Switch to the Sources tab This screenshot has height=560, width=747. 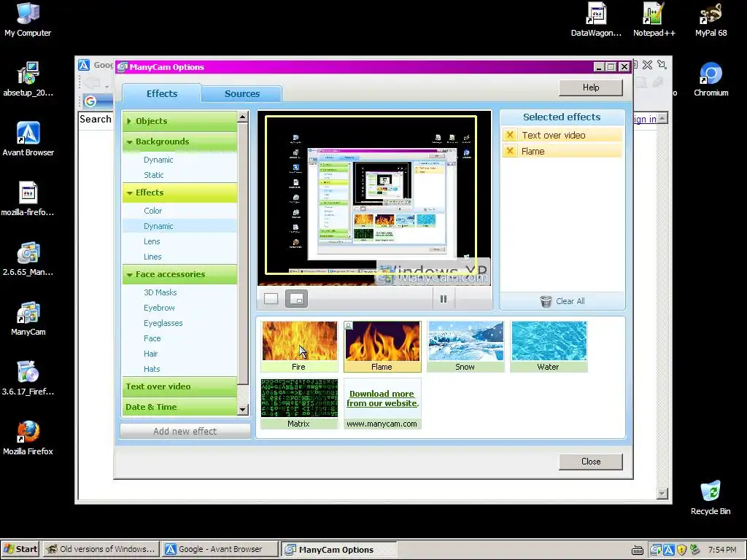[242, 94]
